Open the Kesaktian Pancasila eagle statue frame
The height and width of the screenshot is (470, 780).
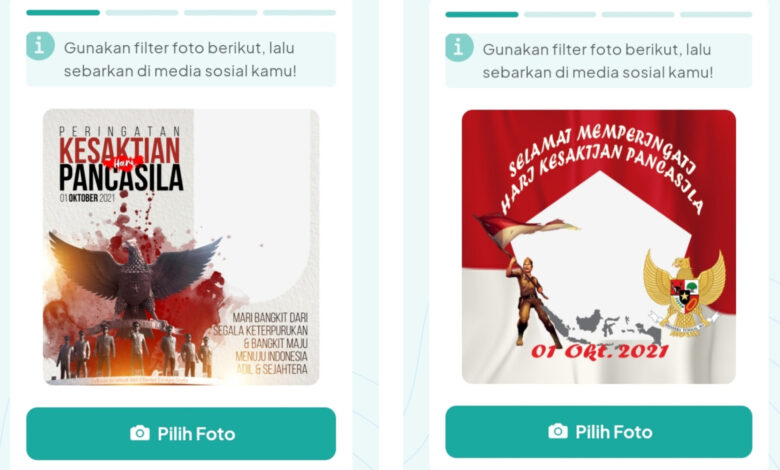click(181, 247)
